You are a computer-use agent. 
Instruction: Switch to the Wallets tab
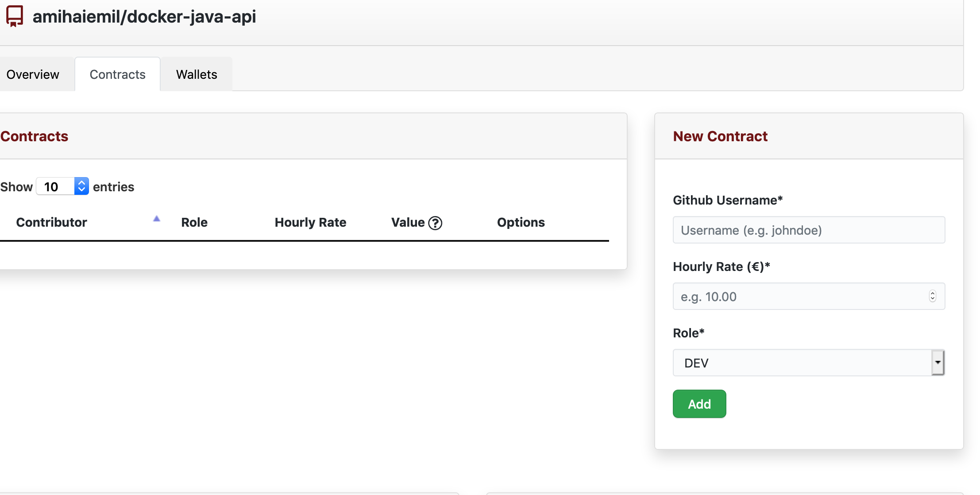196,74
